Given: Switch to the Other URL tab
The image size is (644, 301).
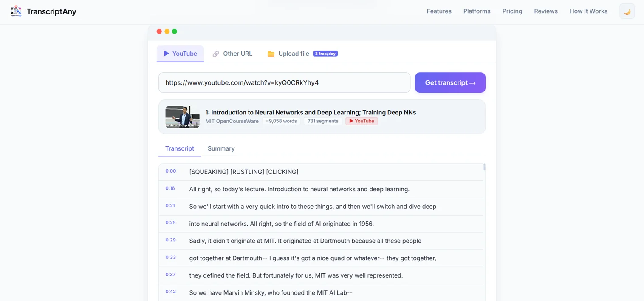Looking at the screenshot, I should coord(232,54).
